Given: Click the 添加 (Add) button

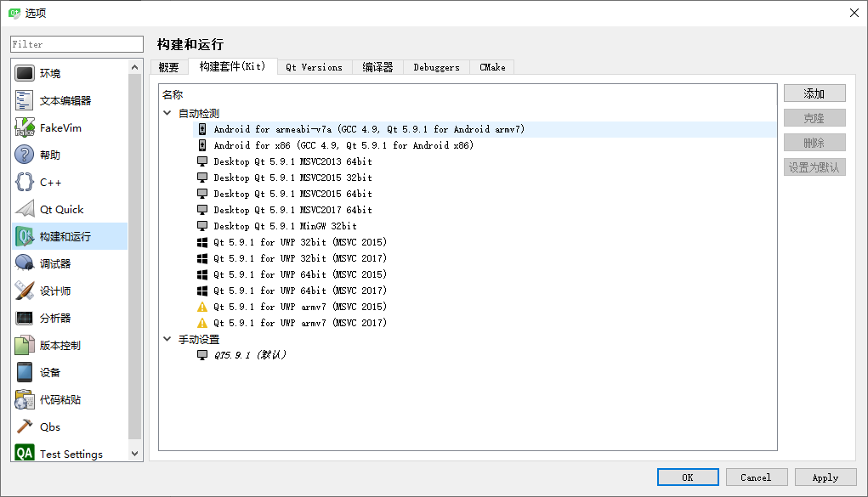Looking at the screenshot, I should point(814,93).
